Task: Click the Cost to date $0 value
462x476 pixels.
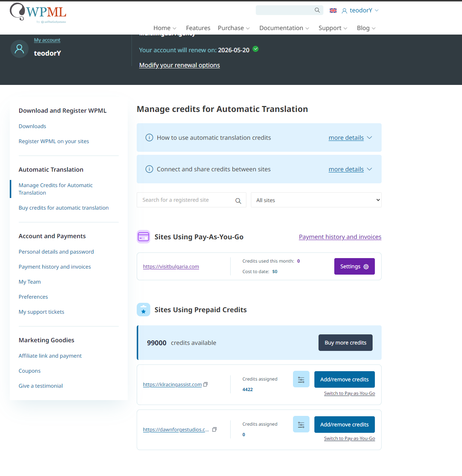Action: pos(275,272)
